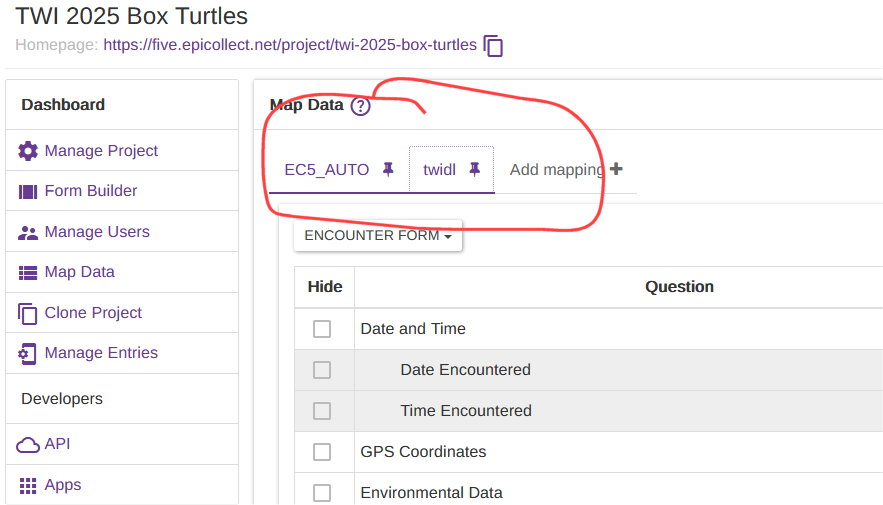Tick Hide checkbox for Environmental Data
This screenshot has height=505, width=883.
coord(322,493)
